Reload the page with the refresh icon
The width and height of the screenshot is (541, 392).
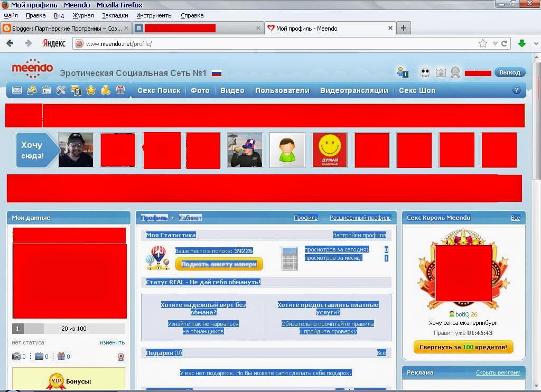tap(504, 43)
